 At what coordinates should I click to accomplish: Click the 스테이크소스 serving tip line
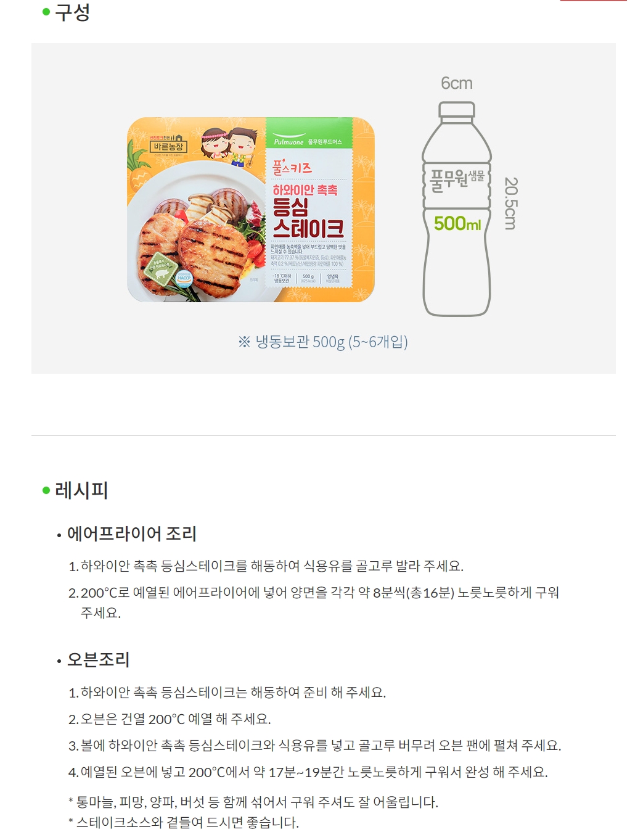coord(184,823)
